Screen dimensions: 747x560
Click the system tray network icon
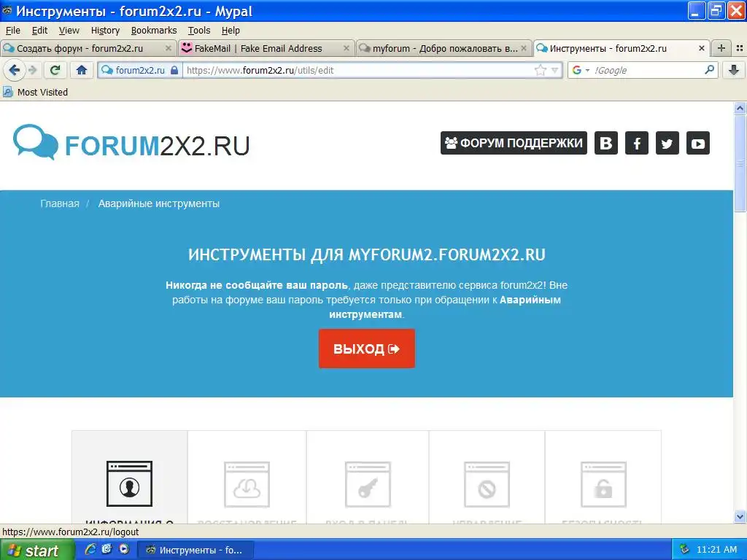(x=684, y=550)
